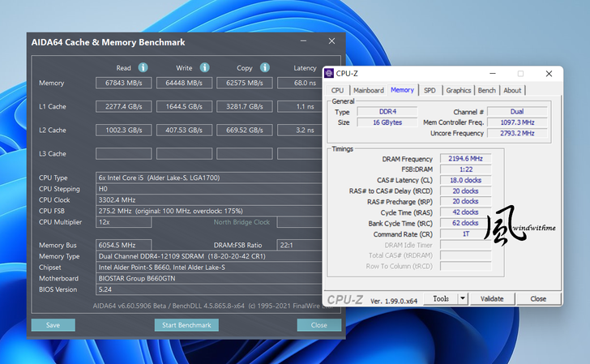Viewport: 590px width, 364px height.
Task: Click the Validate button
Action: click(x=492, y=298)
